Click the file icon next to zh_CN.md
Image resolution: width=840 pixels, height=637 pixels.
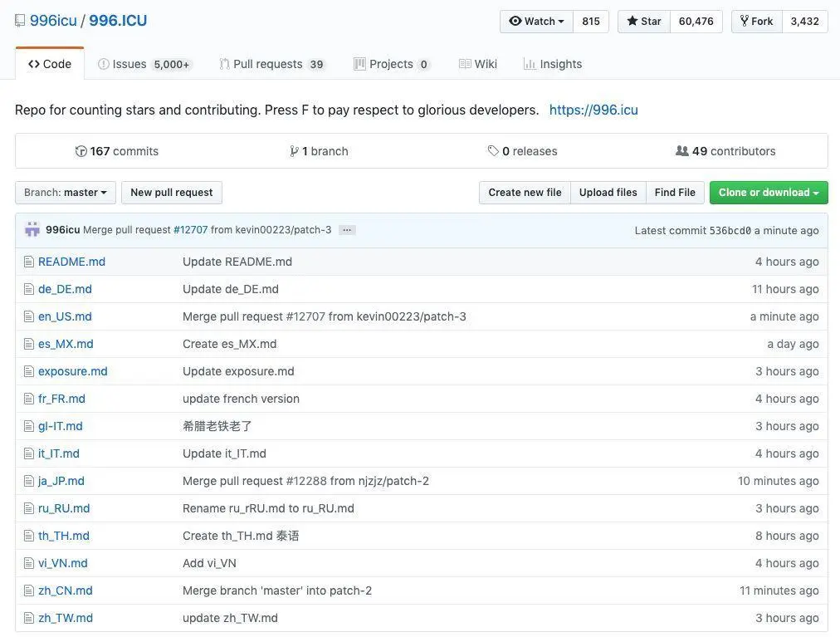tap(29, 590)
